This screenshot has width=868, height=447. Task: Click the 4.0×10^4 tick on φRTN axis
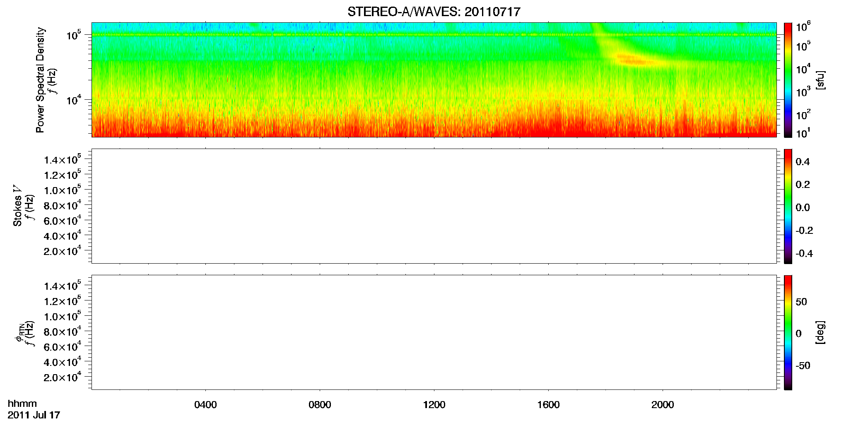(x=63, y=361)
